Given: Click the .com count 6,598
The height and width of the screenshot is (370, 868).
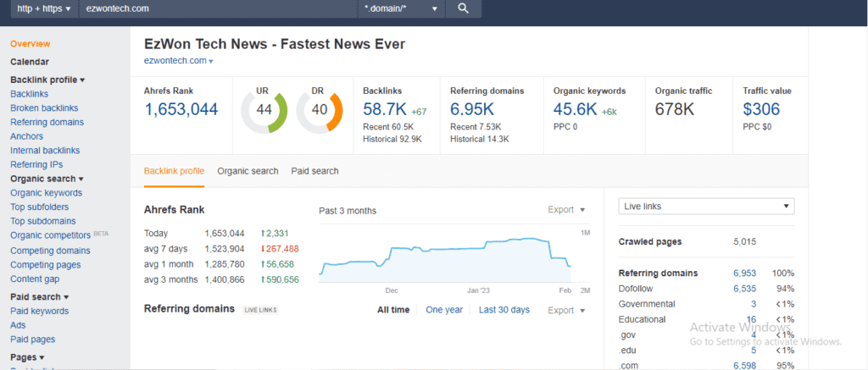Looking at the screenshot, I should pyautogui.click(x=744, y=366).
